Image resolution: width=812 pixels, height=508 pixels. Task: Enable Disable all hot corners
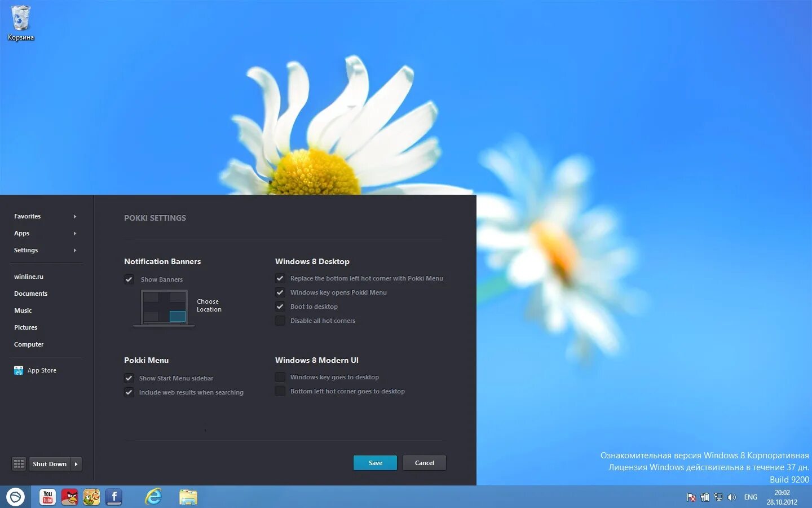click(280, 321)
